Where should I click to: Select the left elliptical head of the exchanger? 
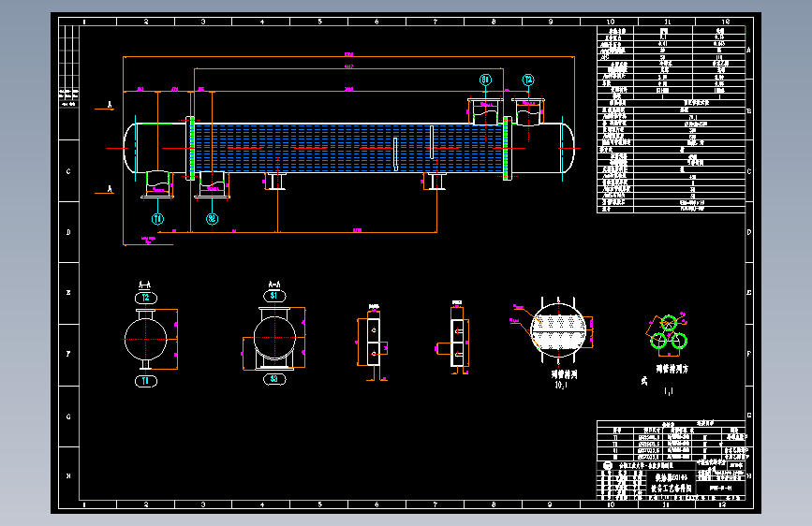coord(130,148)
